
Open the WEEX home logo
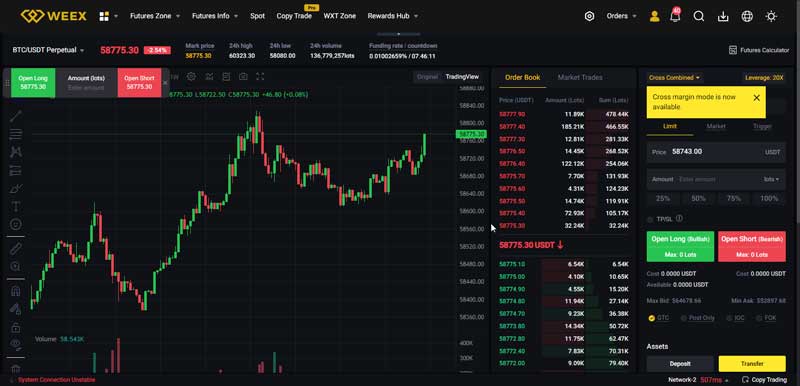[x=54, y=16]
